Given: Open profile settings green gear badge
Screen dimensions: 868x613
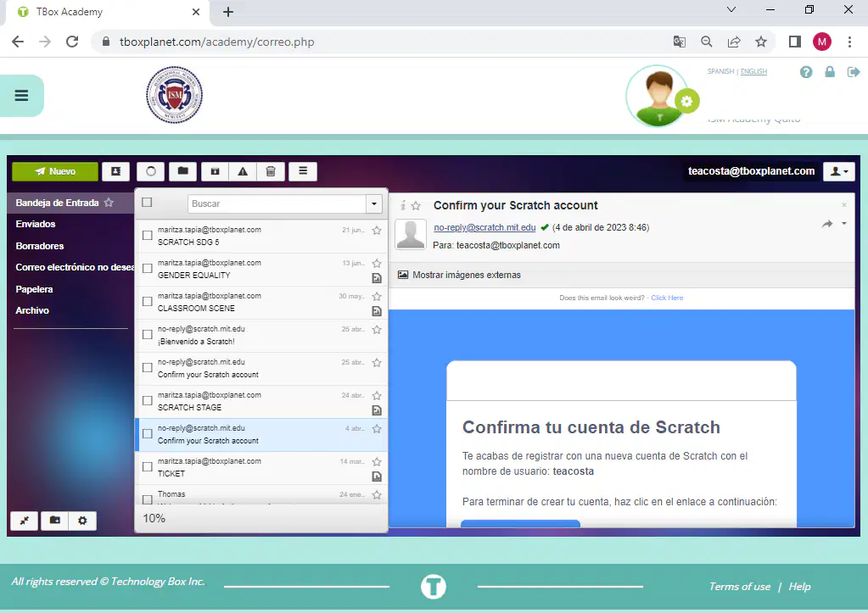Looking at the screenshot, I should (x=687, y=101).
